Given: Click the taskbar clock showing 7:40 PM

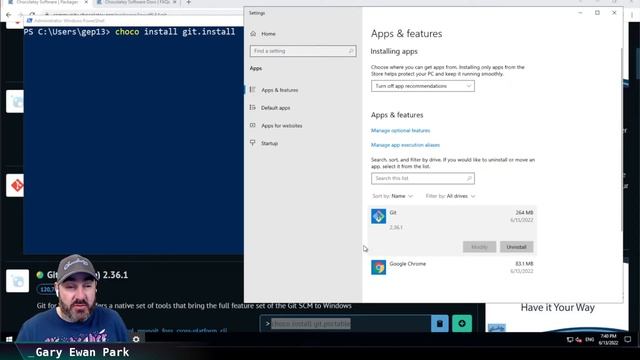Looking at the screenshot, I should 608,340.
